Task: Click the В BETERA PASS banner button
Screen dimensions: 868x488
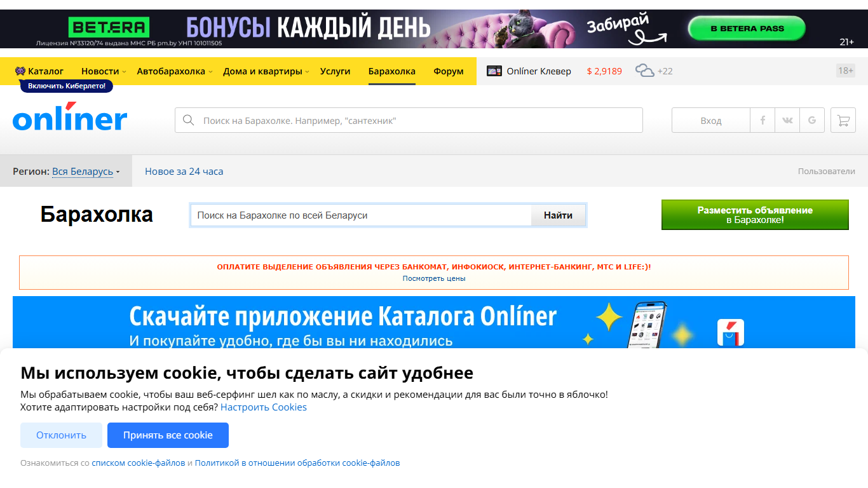Action: (747, 29)
